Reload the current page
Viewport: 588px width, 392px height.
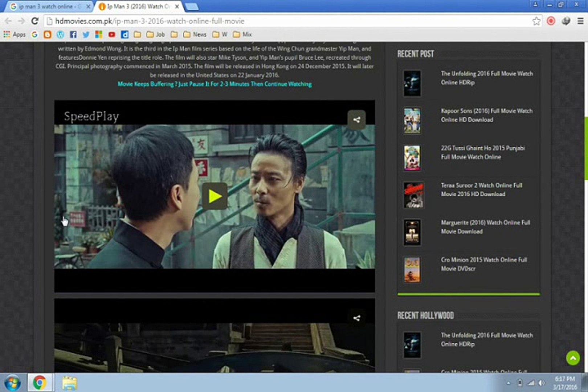point(35,21)
